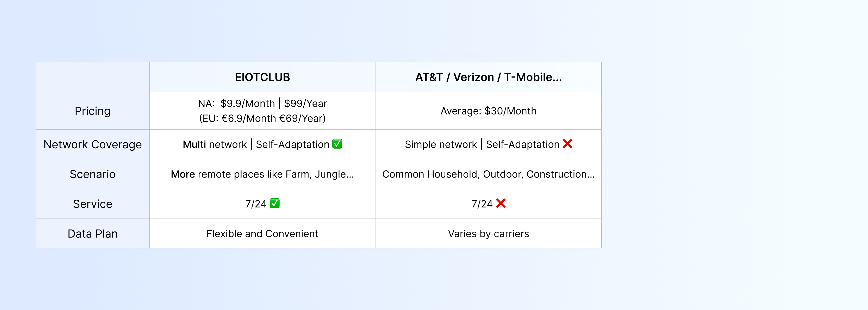Select the EIOTCLUB column header

pyautogui.click(x=262, y=77)
